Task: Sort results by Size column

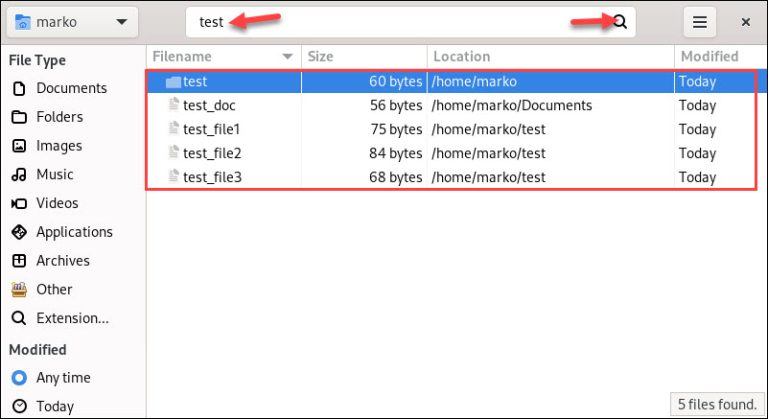Action: point(364,57)
